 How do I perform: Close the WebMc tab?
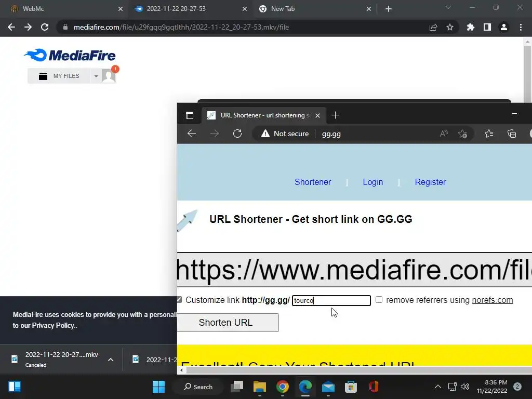[x=121, y=9]
